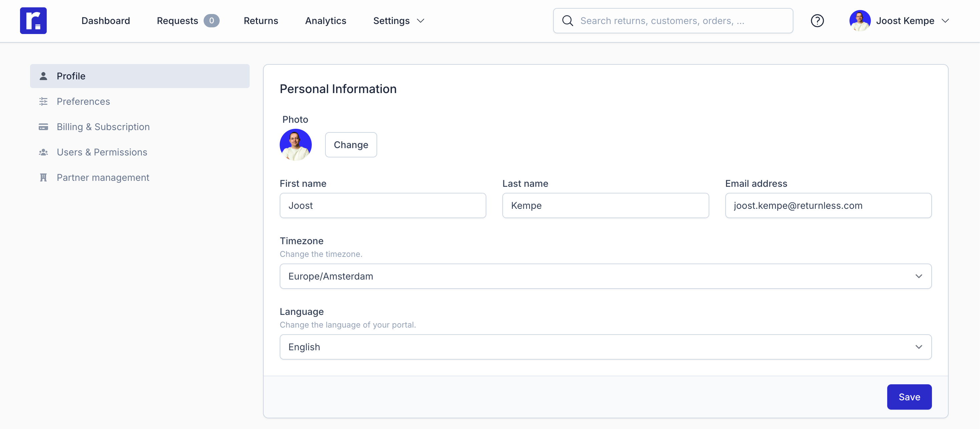The width and height of the screenshot is (980, 429).
Task: Click the Profile person icon in sidebar
Action: pyautogui.click(x=43, y=76)
